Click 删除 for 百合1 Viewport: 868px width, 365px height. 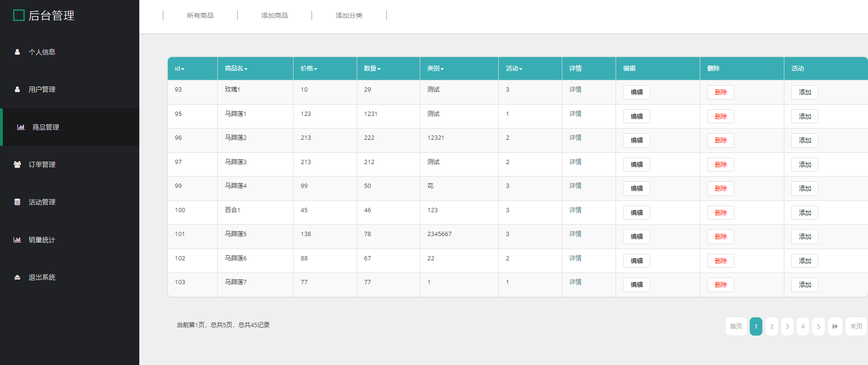click(x=720, y=213)
